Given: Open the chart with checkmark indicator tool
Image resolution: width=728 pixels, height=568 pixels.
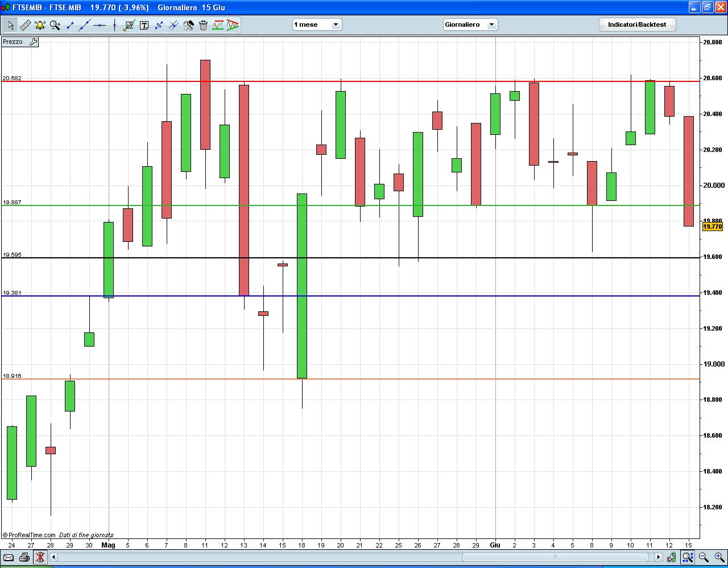Looking at the screenshot, I should click(x=129, y=25).
